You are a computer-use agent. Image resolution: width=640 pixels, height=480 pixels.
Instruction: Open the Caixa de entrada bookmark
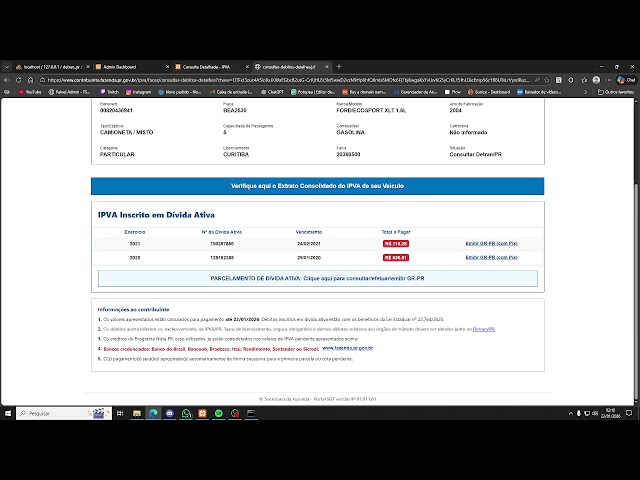(x=231, y=92)
